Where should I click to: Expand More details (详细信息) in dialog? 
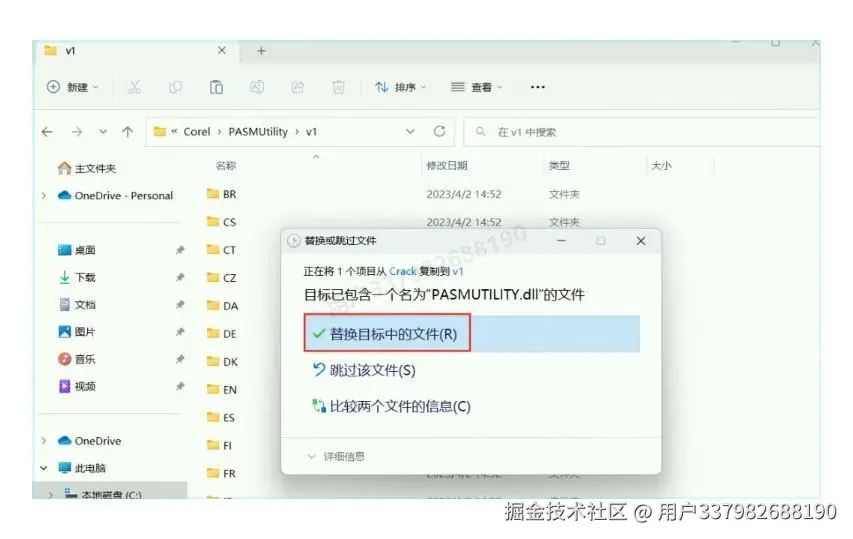[336, 456]
